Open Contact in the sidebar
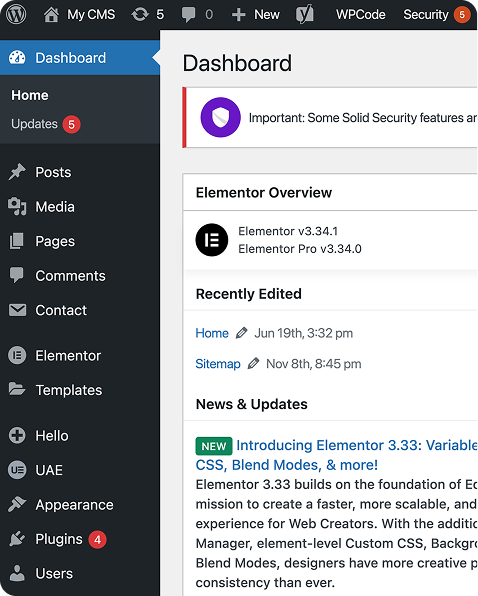This screenshot has height=596, width=478. (61, 310)
